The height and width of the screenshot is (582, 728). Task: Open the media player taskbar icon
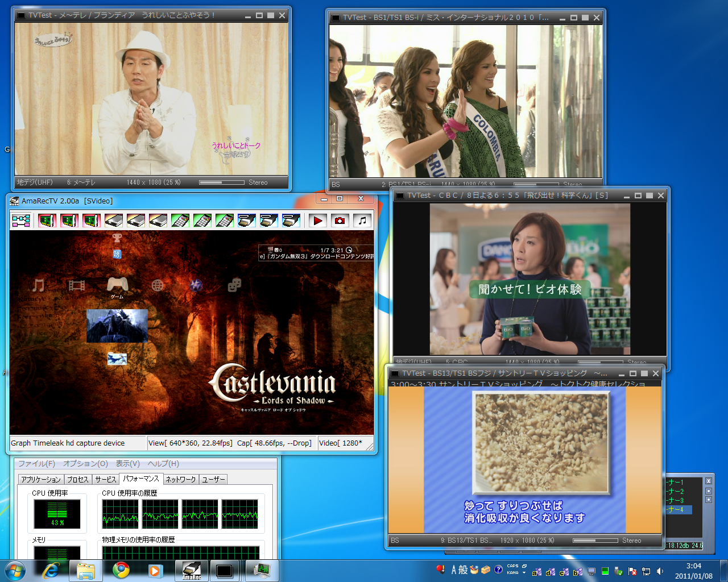click(155, 570)
